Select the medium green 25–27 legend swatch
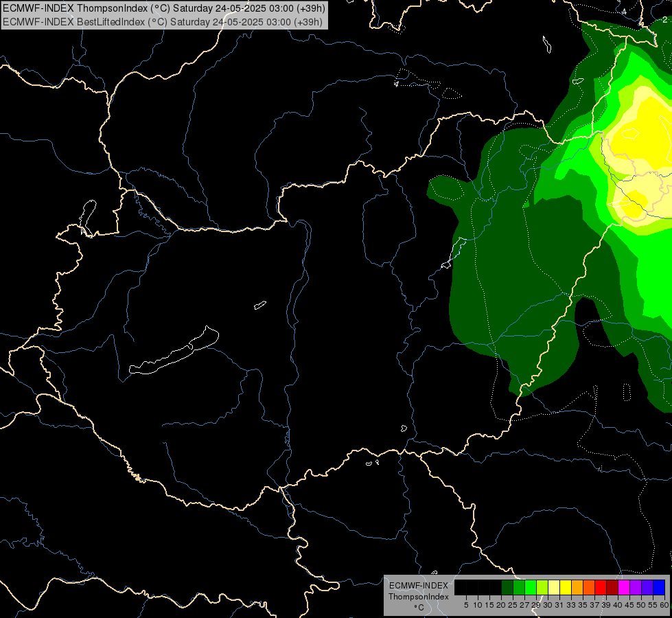 coord(519,587)
